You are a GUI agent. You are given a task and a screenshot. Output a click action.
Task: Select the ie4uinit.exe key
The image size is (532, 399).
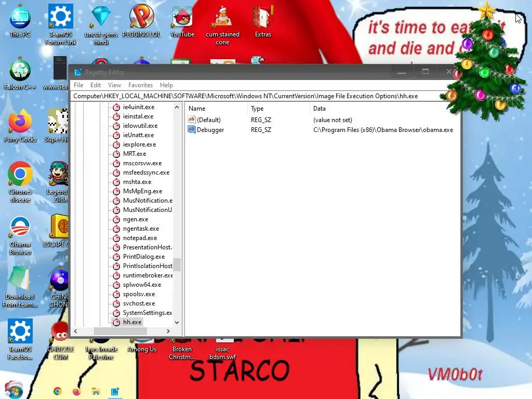(138, 107)
